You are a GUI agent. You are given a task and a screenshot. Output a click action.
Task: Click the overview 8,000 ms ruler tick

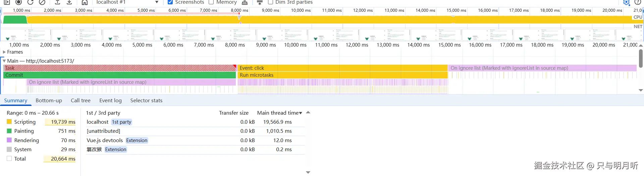click(239, 10)
